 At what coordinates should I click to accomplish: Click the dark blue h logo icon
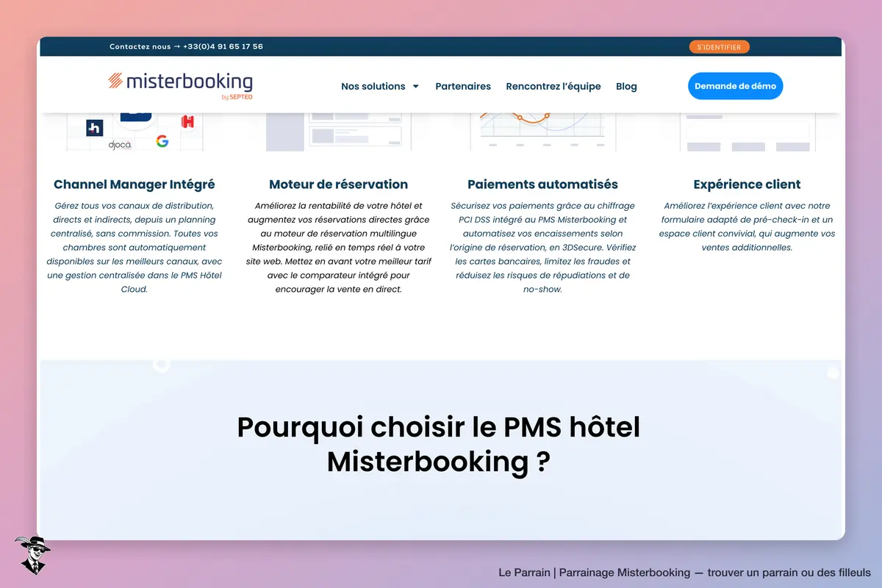click(94, 128)
